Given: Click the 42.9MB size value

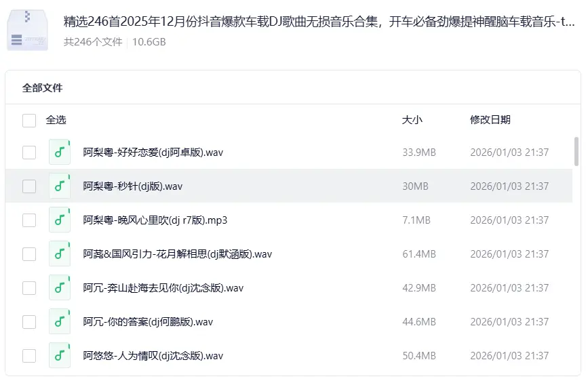Looking at the screenshot, I should [x=419, y=288].
